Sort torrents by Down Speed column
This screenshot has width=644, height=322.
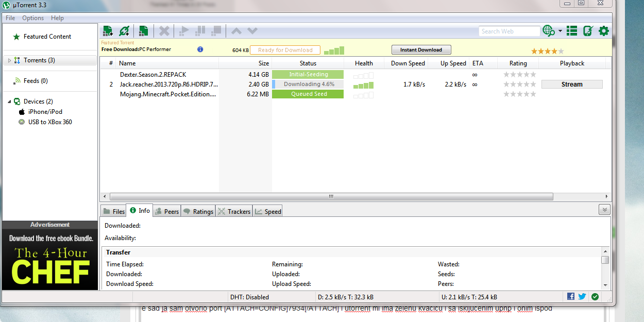[408, 63]
